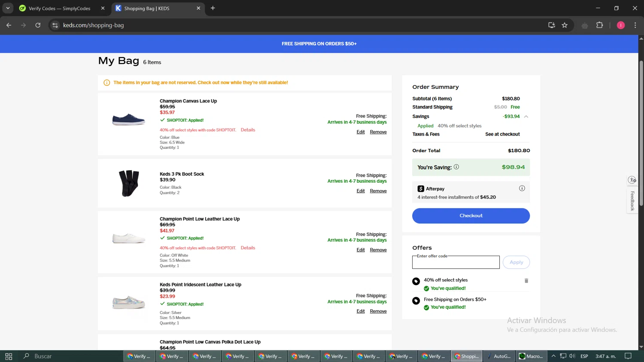Image resolution: width=644 pixels, height=362 pixels.
Task: Open the Champion Point Low Leather shoe thumbnail
Action: 128,238
